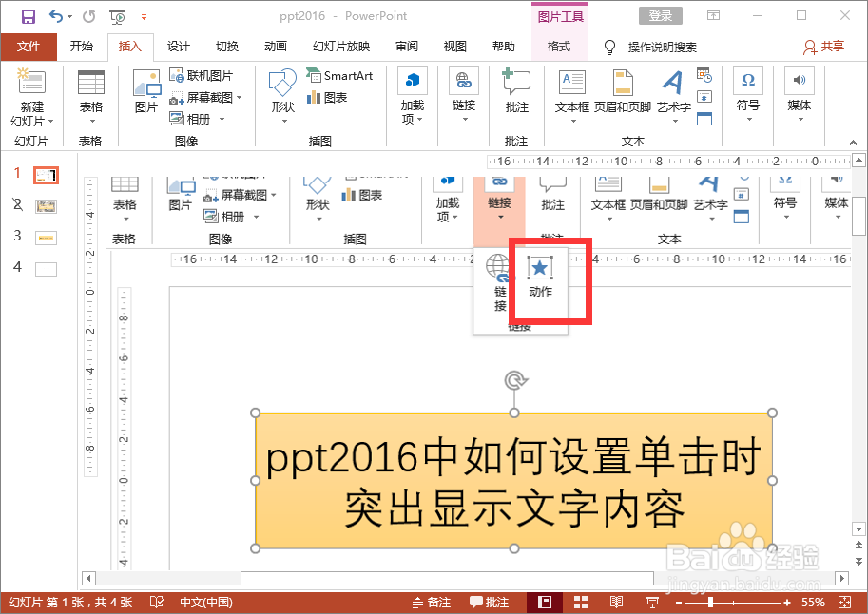This screenshot has height=614, width=868.
Task: Insert a new slide via 新建幻灯片 icon
Action: (x=31, y=81)
